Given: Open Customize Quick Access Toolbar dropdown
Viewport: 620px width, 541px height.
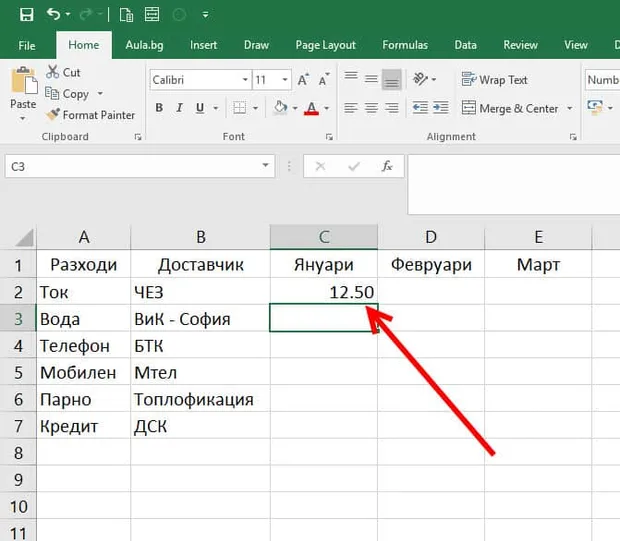Looking at the screenshot, I should tap(206, 15).
